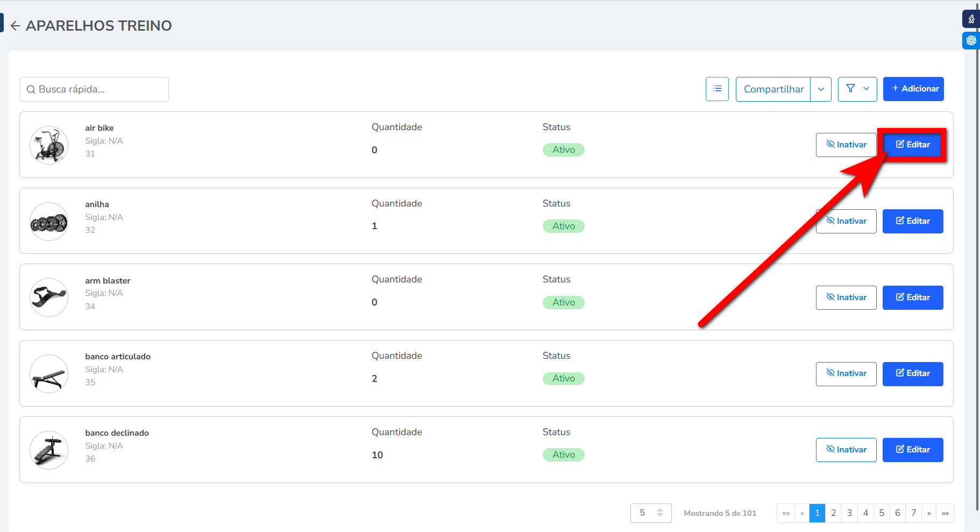Focus the Busca rápida search field
Screen dimensions: 980x532
95,89
